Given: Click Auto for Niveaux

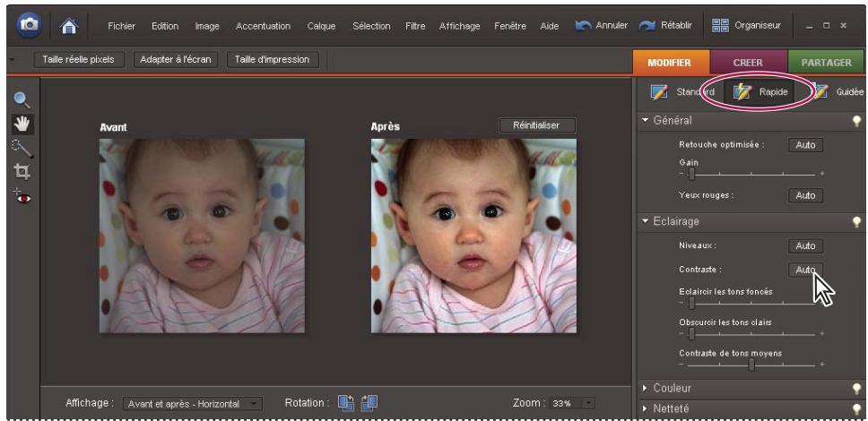Looking at the screenshot, I should [x=805, y=245].
